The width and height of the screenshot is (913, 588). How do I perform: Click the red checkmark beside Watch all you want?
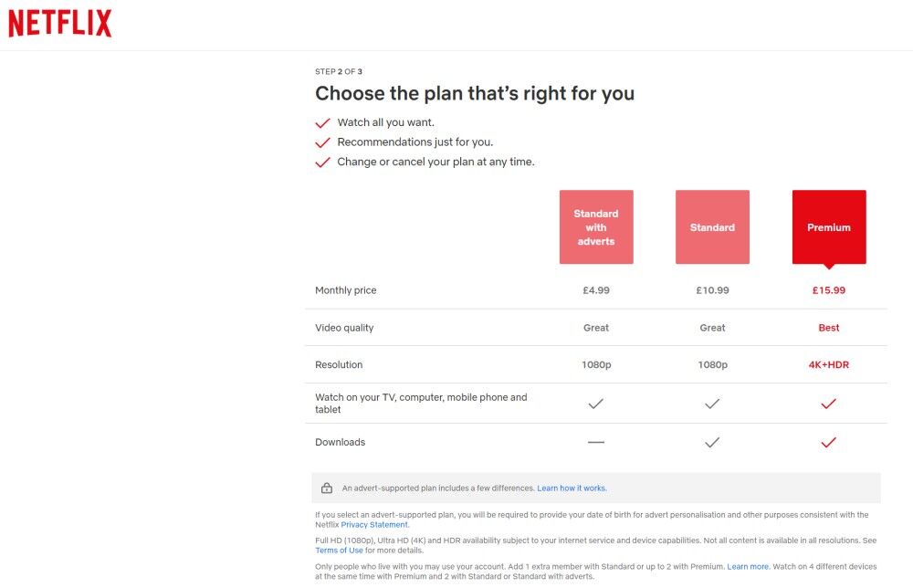322,123
